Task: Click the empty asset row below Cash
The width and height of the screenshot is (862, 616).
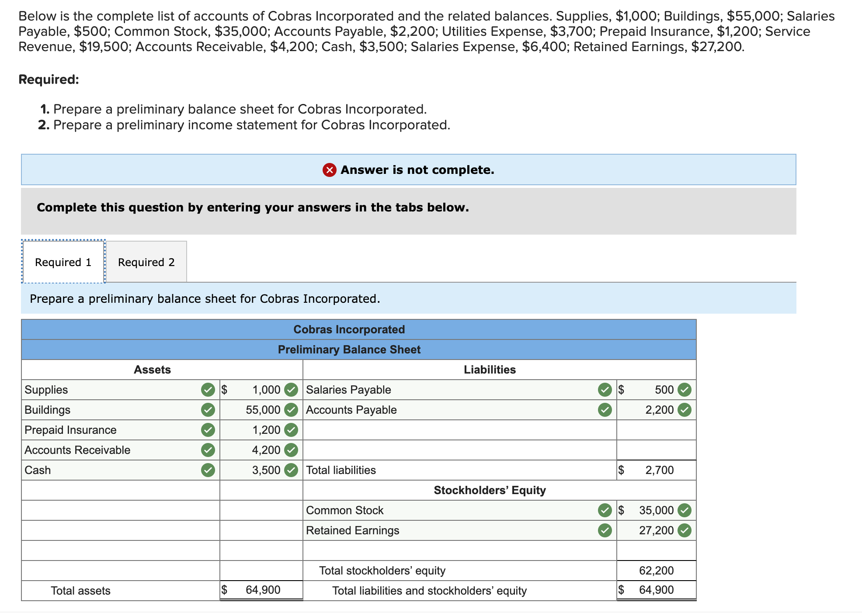Action: pyautogui.click(x=120, y=490)
